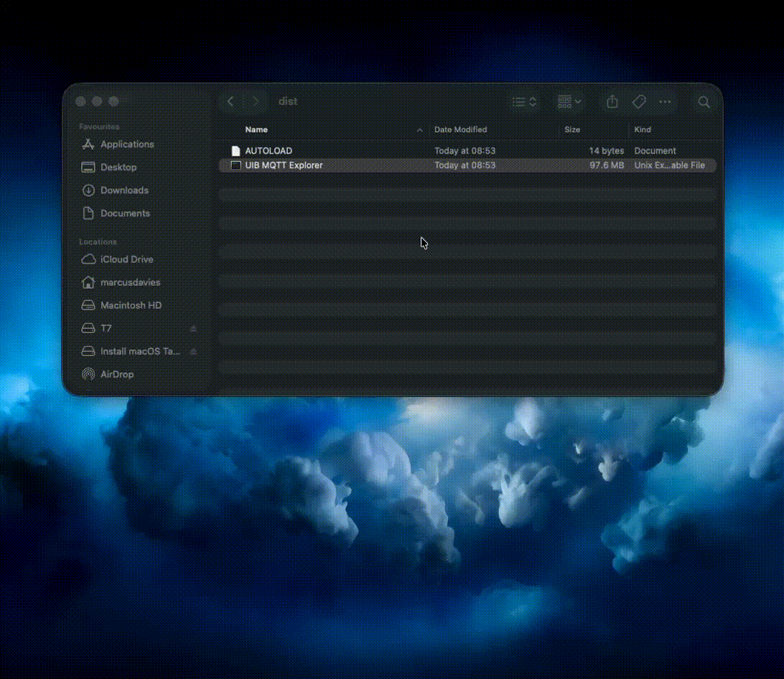The width and height of the screenshot is (784, 679).
Task: Click the back navigation chevron
Action: (230, 101)
